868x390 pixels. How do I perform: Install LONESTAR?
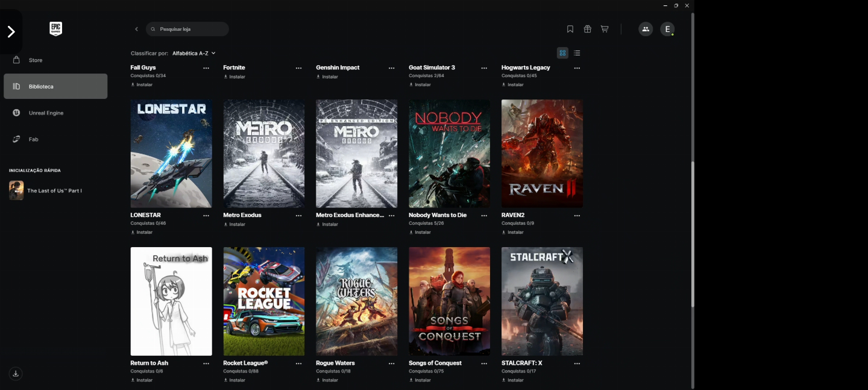142,232
